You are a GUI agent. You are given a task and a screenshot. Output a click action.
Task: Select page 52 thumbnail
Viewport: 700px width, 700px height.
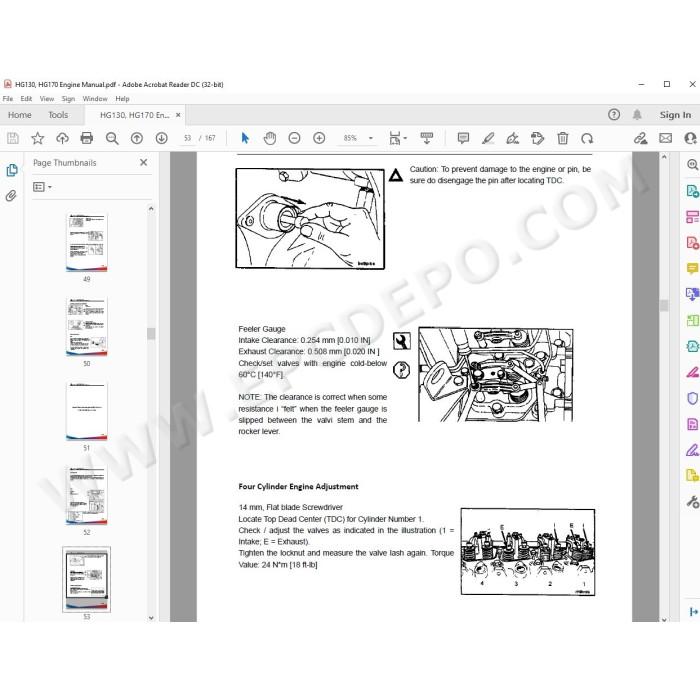(87, 496)
